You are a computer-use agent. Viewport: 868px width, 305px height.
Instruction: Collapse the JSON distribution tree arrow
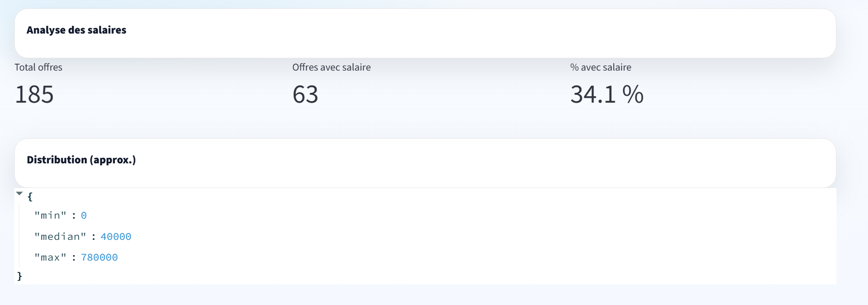pos(19,193)
